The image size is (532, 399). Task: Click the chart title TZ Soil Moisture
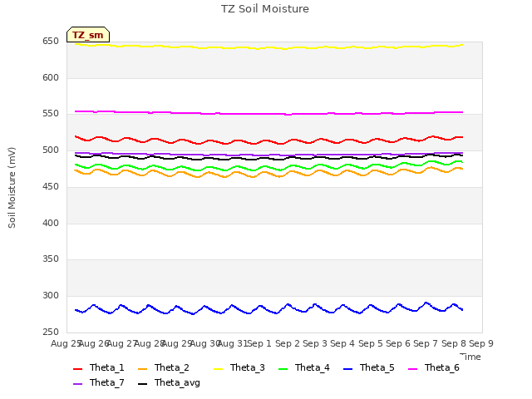click(x=265, y=9)
